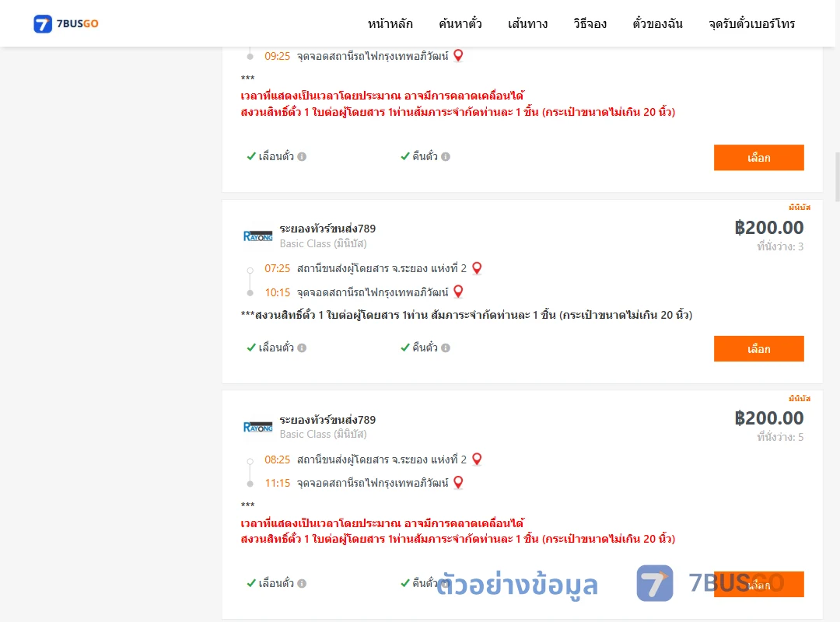Click the 7BUSGO logo in header

click(x=66, y=23)
